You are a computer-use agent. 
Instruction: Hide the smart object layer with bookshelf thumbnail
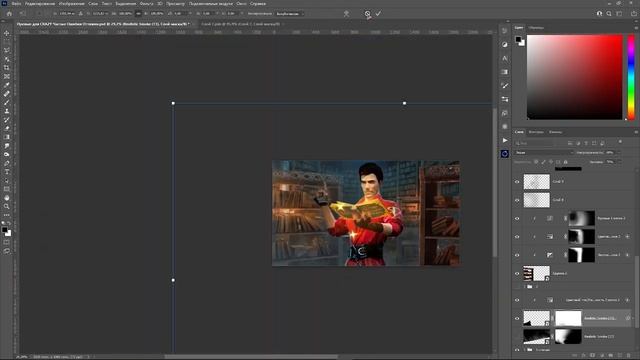(517, 273)
